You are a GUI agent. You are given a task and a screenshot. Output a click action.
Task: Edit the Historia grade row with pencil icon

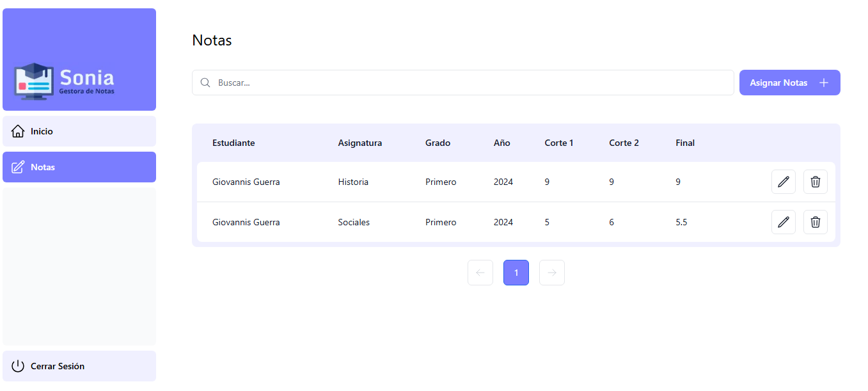click(783, 182)
